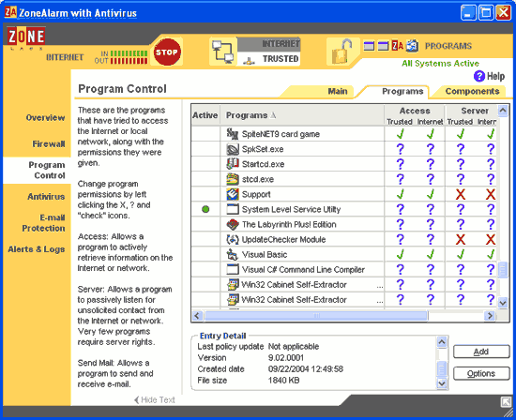Click the ZA program icon in Programs bar
The image size is (516, 420).
click(x=397, y=46)
